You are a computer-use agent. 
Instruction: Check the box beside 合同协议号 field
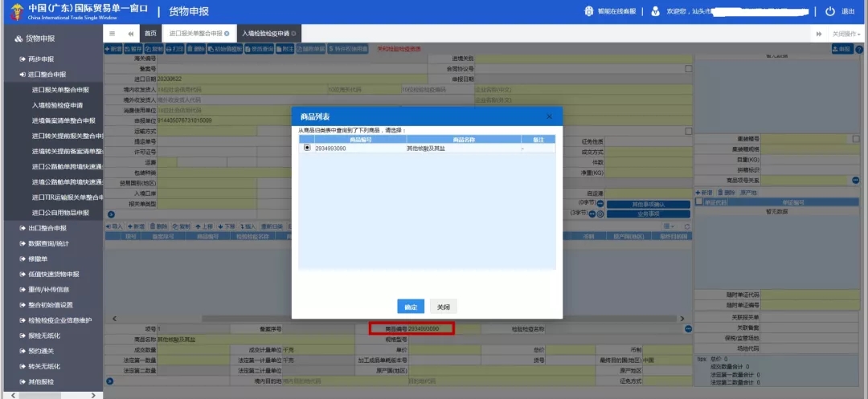pos(688,69)
